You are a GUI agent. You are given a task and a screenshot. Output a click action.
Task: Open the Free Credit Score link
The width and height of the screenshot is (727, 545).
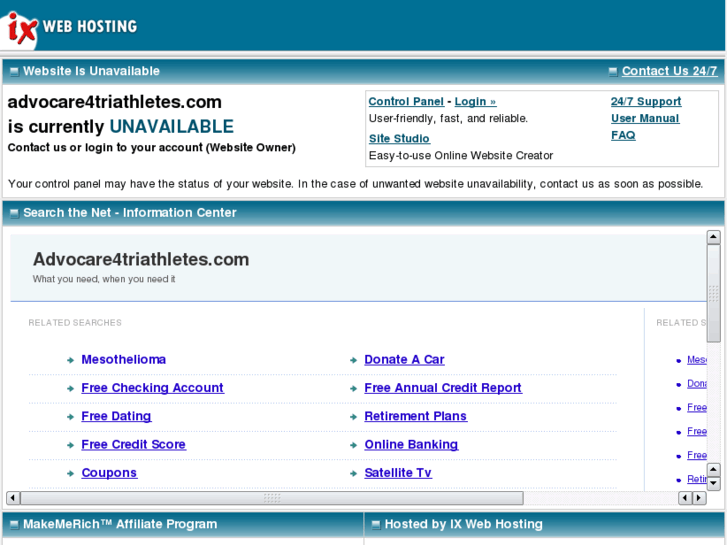[x=134, y=444]
